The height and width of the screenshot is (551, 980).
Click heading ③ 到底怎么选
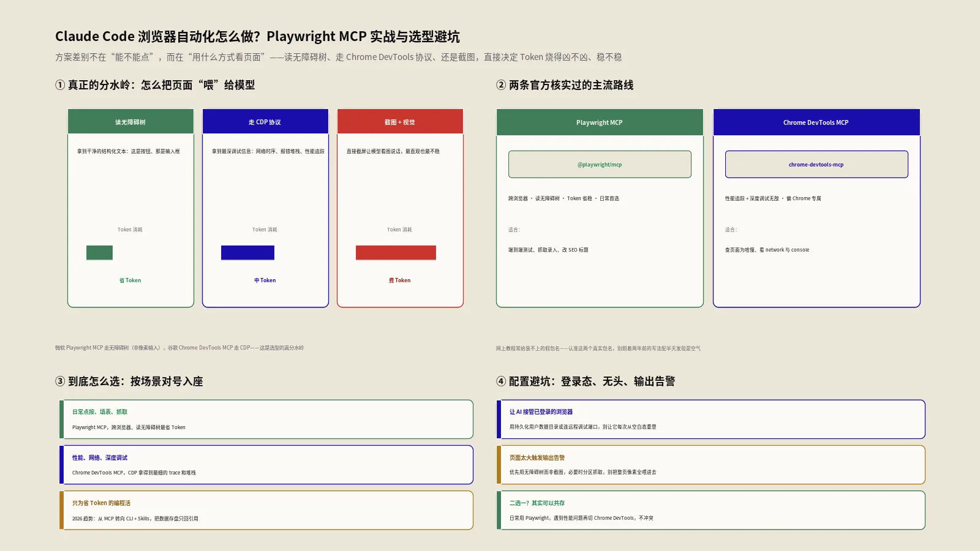point(129,381)
